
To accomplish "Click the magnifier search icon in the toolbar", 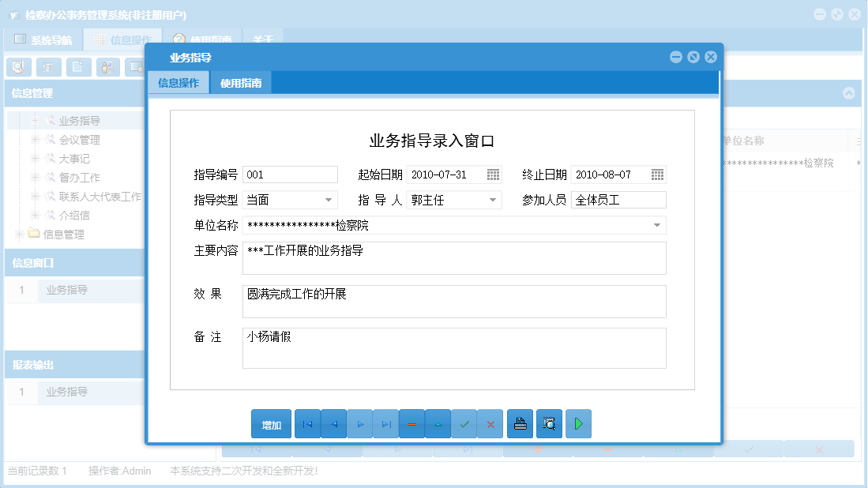I will pos(18,67).
